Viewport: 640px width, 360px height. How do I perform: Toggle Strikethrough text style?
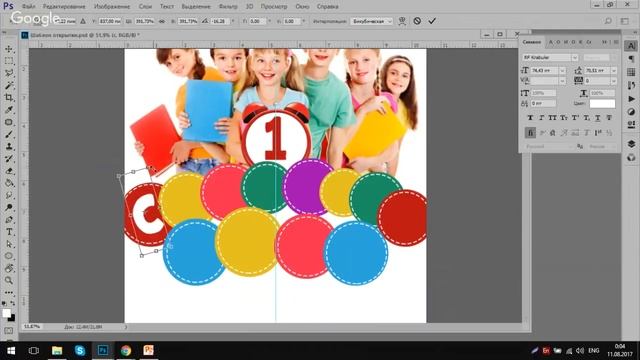(x=609, y=118)
